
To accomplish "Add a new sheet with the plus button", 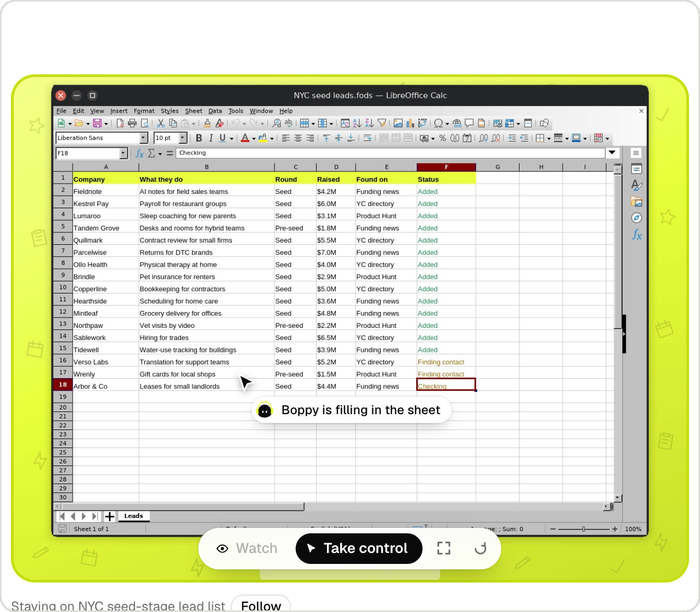I will tap(109, 516).
